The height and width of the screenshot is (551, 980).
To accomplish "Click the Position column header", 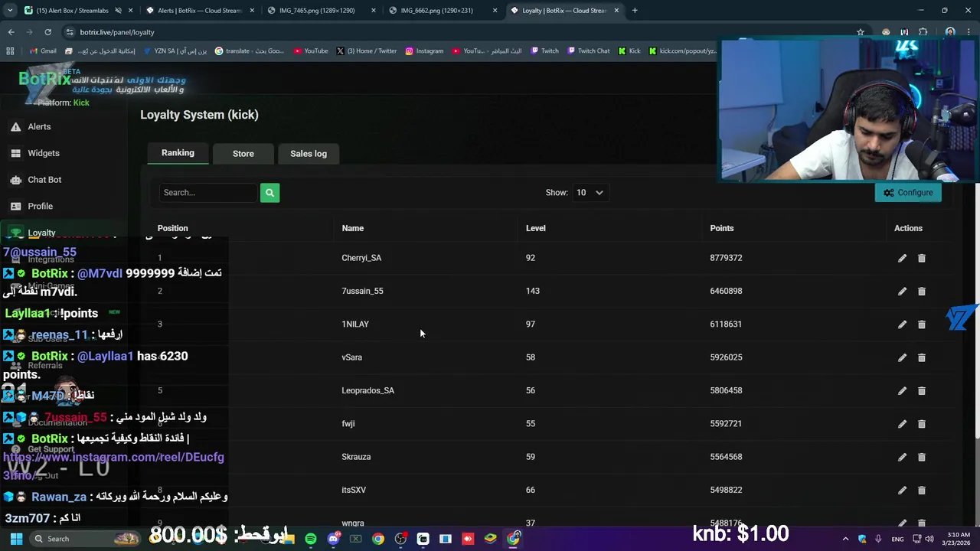I will pyautogui.click(x=172, y=228).
